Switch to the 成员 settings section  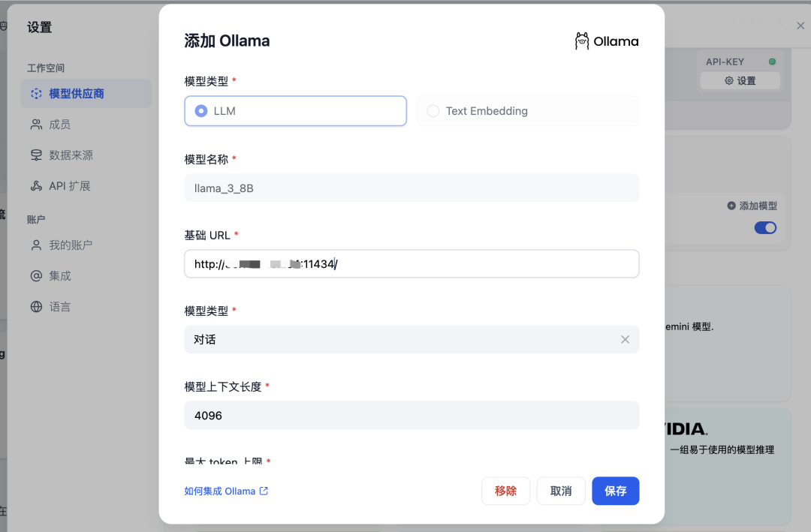[65, 124]
